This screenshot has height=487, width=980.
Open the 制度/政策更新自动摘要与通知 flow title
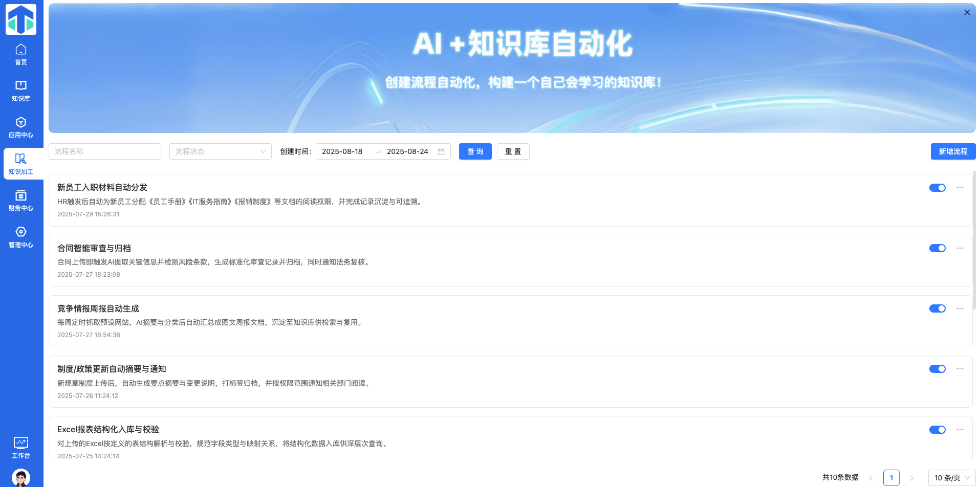112,369
